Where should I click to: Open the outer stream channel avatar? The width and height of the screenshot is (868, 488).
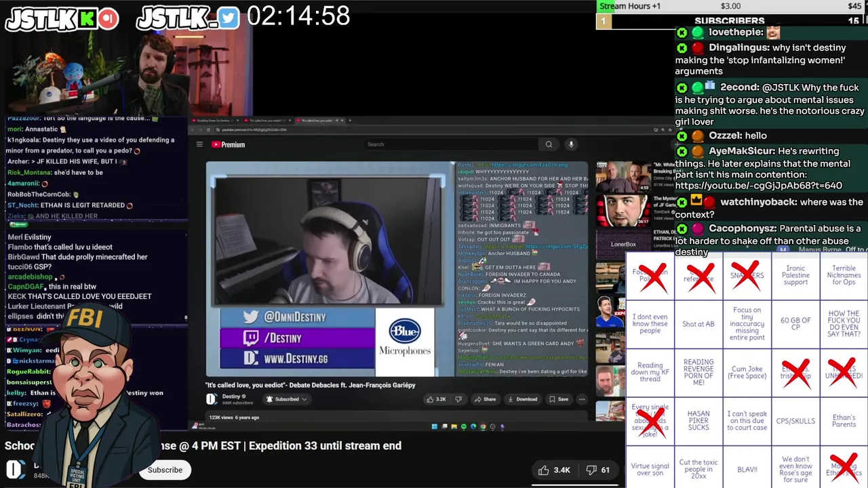pyautogui.click(x=16, y=469)
